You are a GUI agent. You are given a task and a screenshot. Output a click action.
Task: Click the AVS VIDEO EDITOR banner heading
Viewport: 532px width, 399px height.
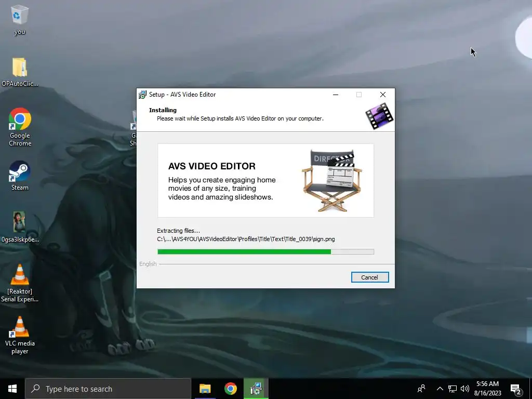coord(212,166)
